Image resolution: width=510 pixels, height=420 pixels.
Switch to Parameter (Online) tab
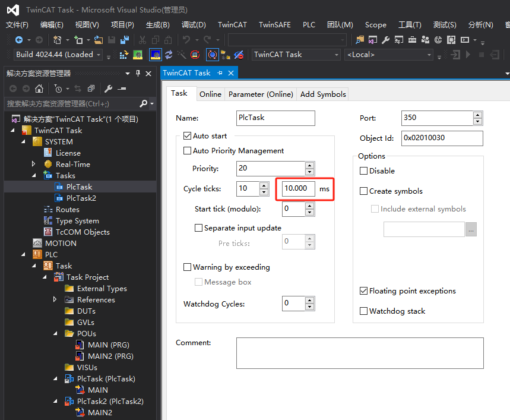(261, 94)
